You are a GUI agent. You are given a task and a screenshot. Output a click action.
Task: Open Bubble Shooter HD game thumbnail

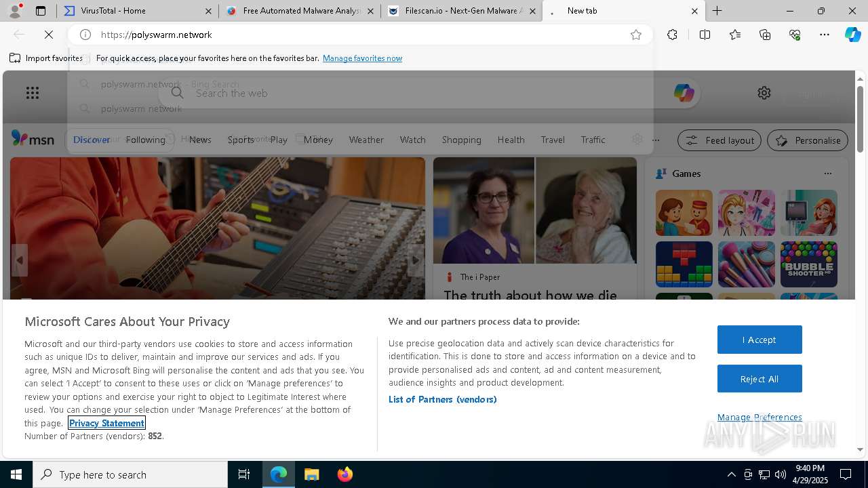click(x=809, y=264)
